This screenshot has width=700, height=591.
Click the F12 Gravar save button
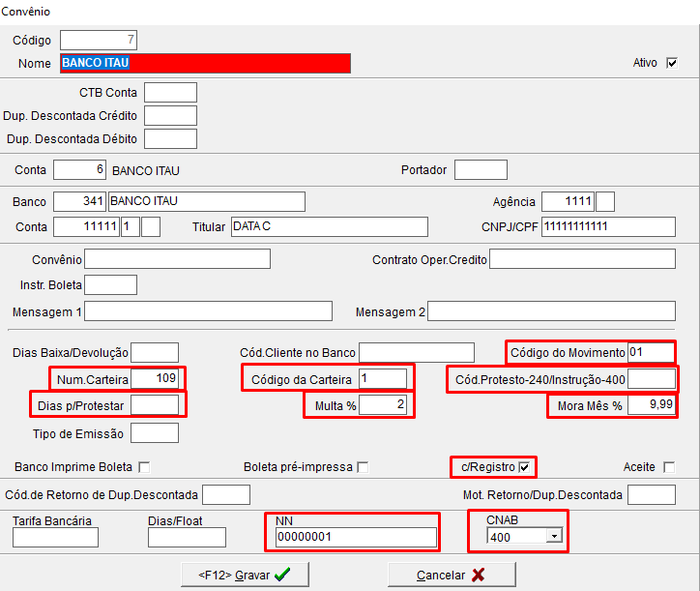click(245, 574)
